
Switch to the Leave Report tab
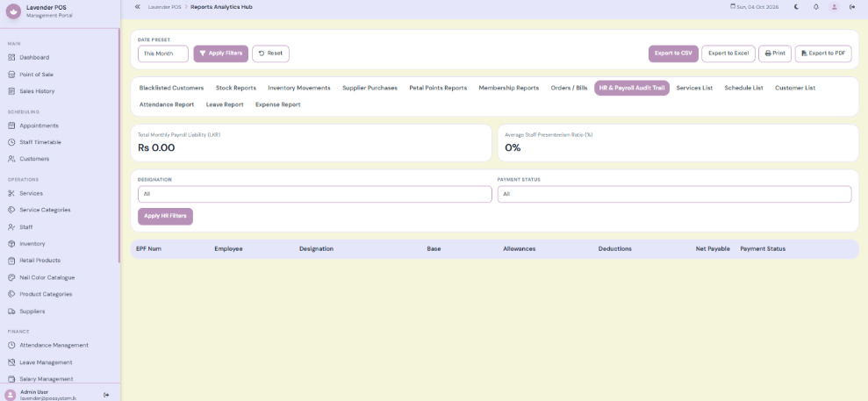225,104
